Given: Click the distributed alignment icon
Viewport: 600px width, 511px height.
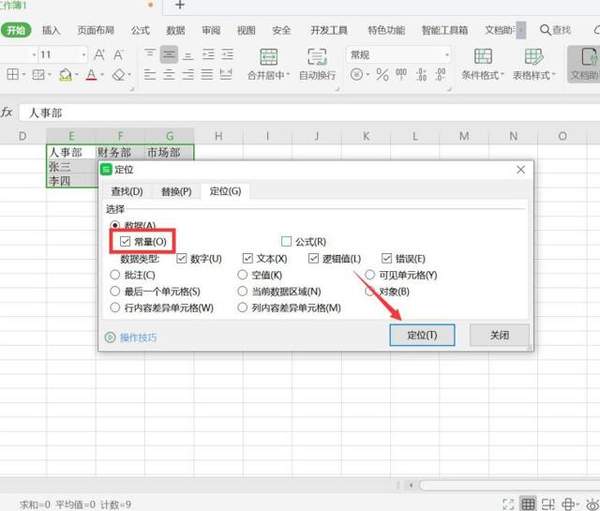Looking at the screenshot, I should tap(226, 74).
